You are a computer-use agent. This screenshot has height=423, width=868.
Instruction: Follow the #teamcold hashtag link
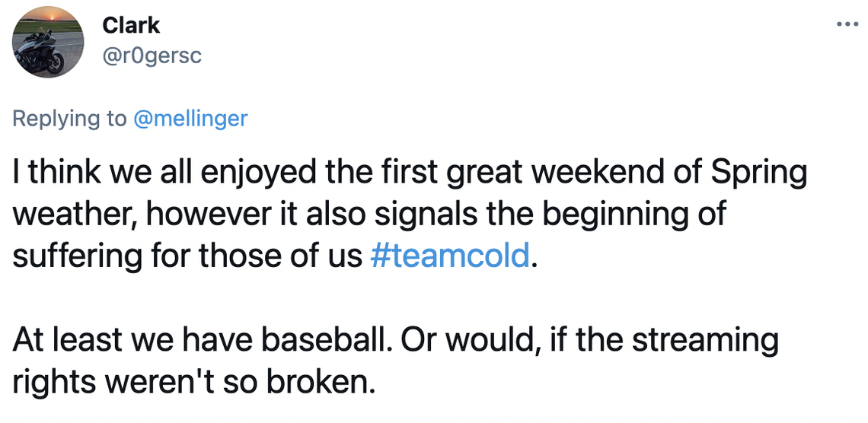[x=448, y=256]
